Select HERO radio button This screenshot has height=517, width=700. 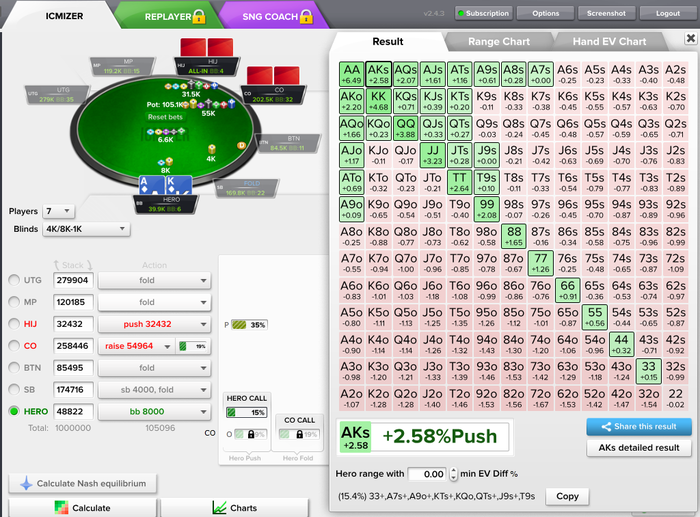(x=14, y=411)
